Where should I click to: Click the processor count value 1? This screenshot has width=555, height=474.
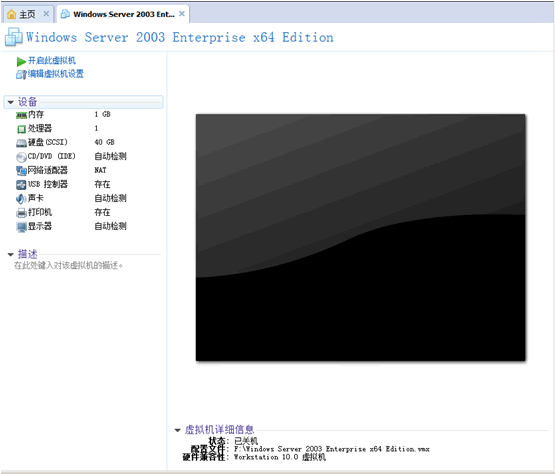(96, 128)
